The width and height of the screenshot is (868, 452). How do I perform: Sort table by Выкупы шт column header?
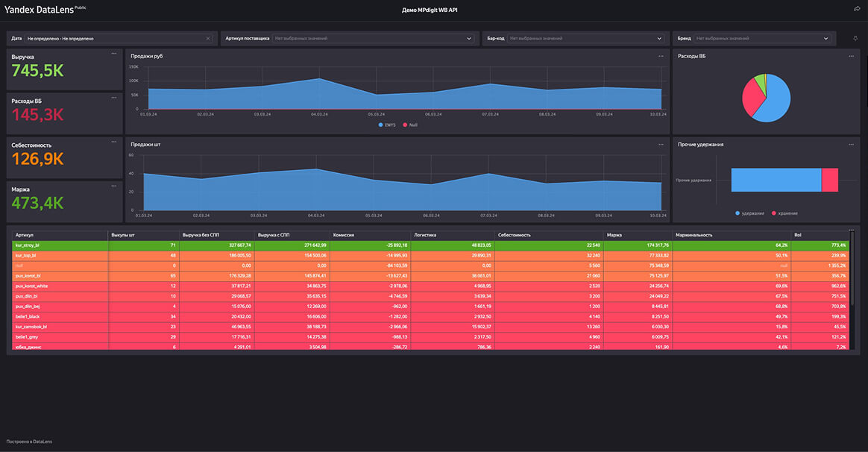point(123,235)
